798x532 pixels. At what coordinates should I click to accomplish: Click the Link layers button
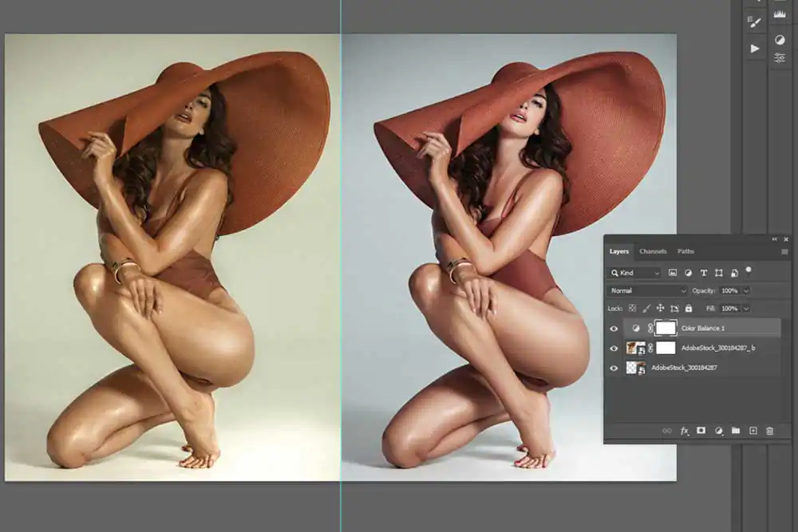pyautogui.click(x=668, y=431)
